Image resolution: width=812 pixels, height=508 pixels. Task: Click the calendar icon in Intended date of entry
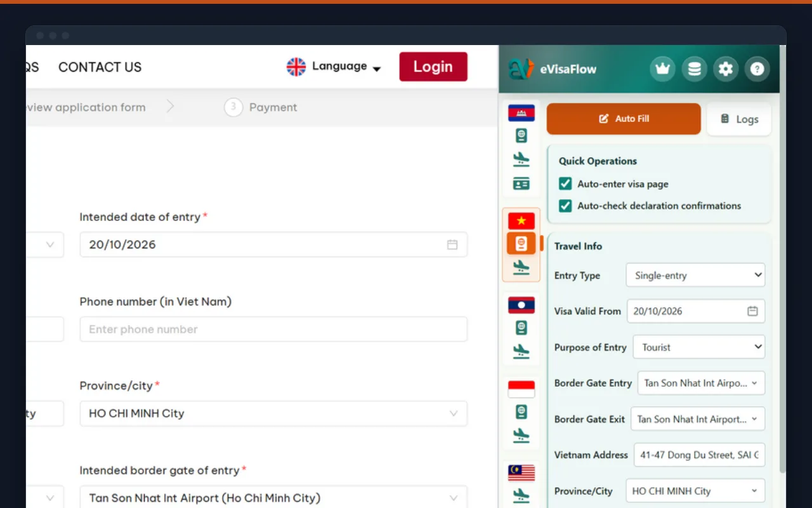(x=452, y=244)
